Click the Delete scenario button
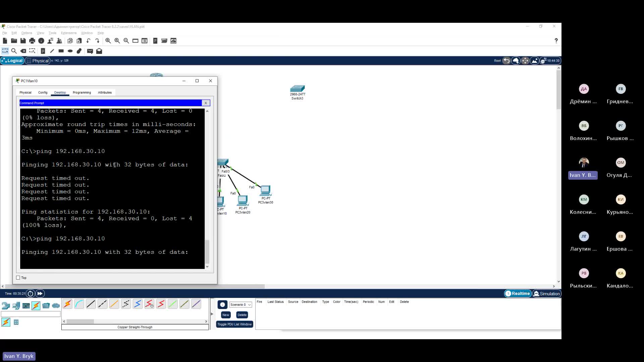 (x=242, y=315)
